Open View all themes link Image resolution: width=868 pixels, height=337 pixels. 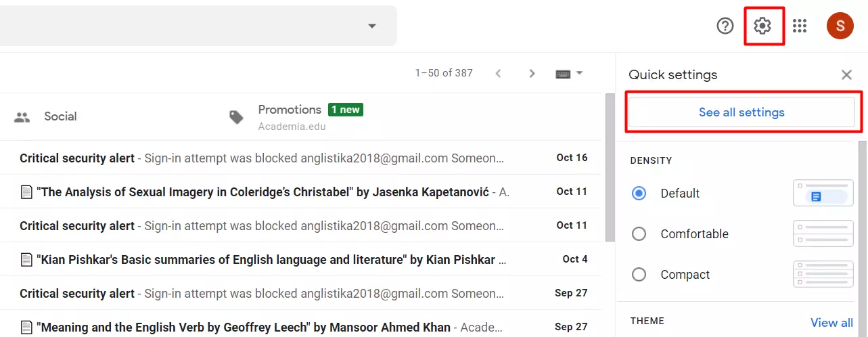pyautogui.click(x=831, y=323)
